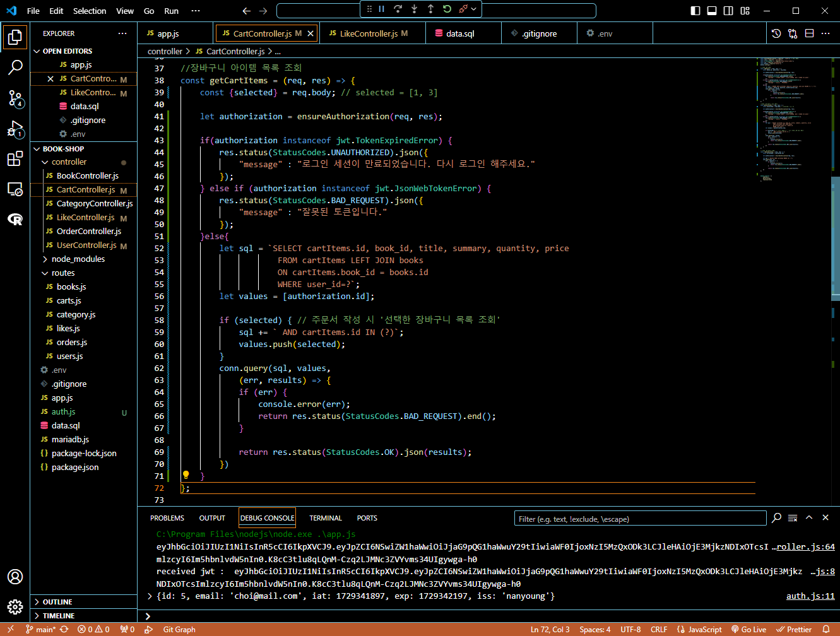The image size is (840, 636).
Task: Open the Run menu
Action: click(171, 11)
